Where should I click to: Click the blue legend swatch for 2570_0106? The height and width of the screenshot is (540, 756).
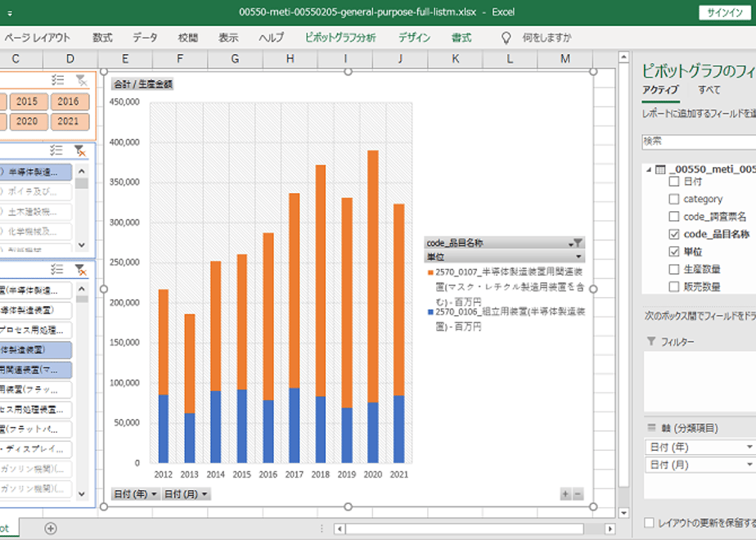click(x=430, y=313)
